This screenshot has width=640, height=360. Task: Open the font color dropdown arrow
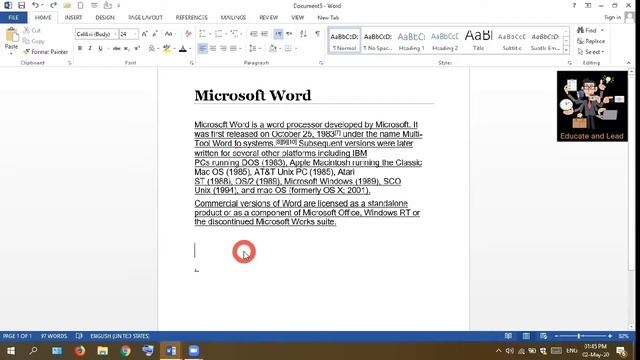click(x=190, y=49)
